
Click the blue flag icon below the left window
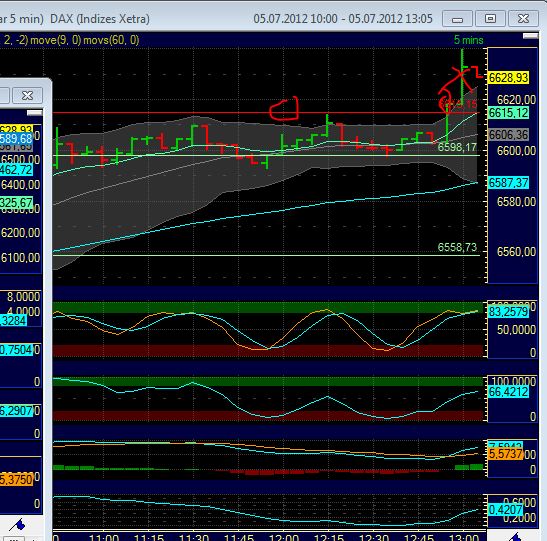(18, 524)
